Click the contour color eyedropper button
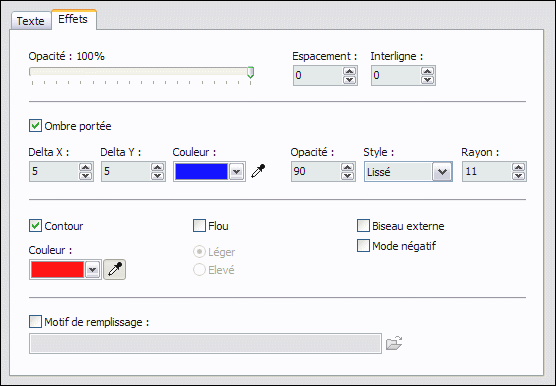Image resolution: width=556 pixels, height=386 pixels. [114, 270]
